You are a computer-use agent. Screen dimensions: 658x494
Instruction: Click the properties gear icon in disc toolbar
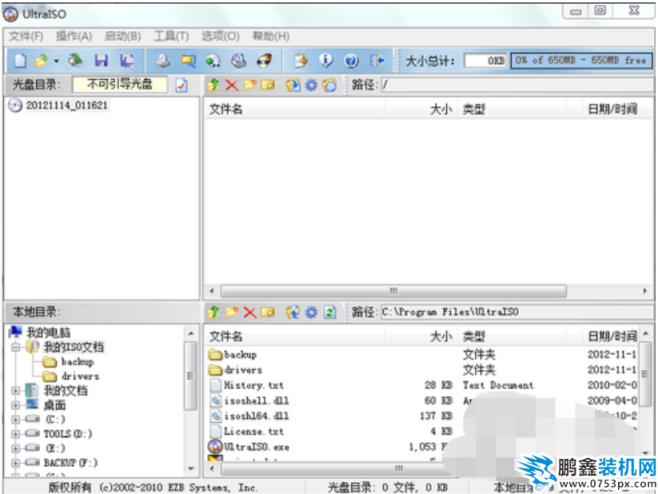(311, 85)
